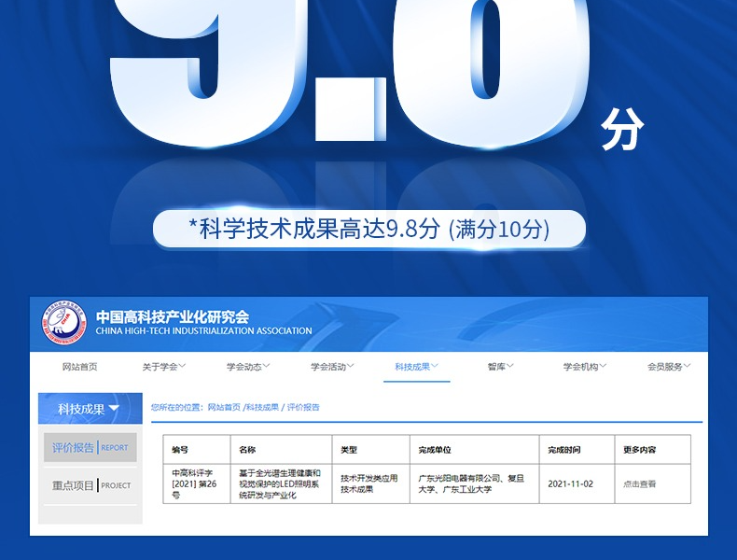The height and width of the screenshot is (560, 737).
Task: Click the 科技成果 breadcrumb link
Action: [x=263, y=408]
